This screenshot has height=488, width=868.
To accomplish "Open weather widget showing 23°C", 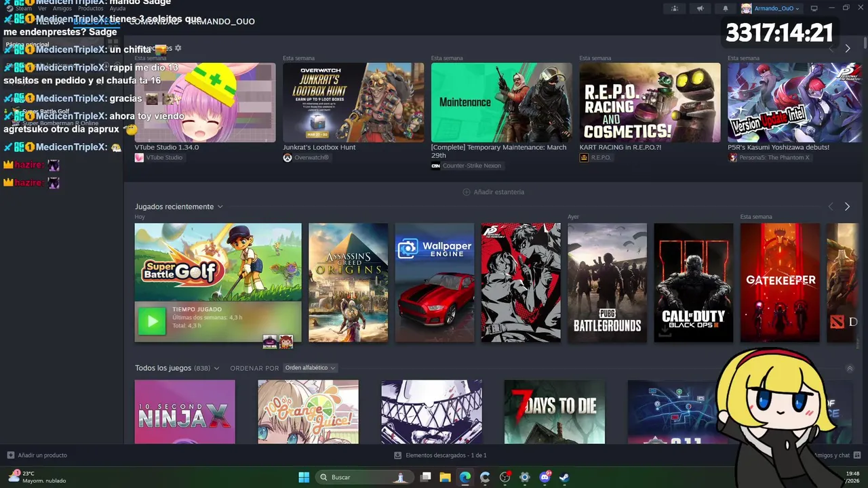I will tap(37, 477).
